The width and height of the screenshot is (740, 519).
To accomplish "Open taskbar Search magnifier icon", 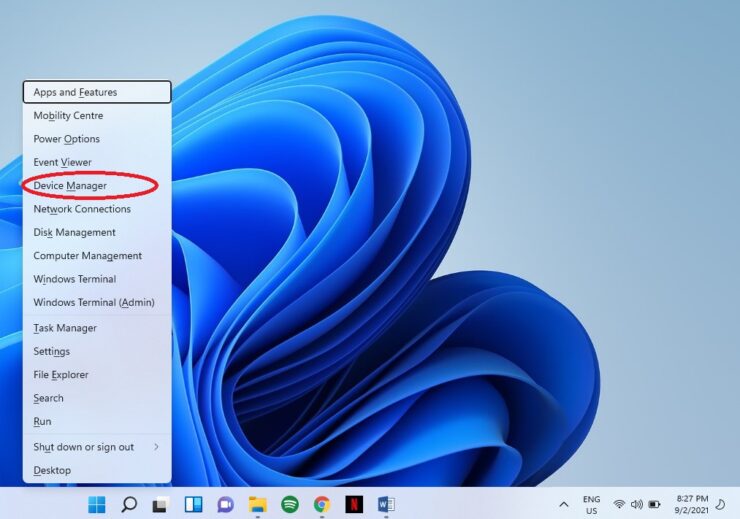I will (x=129, y=504).
